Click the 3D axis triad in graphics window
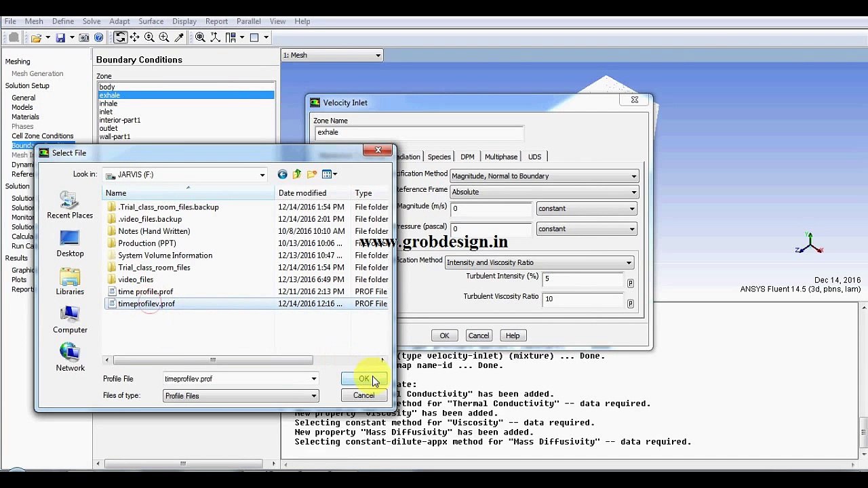Viewport: 868px width, 488px height. coord(810,243)
